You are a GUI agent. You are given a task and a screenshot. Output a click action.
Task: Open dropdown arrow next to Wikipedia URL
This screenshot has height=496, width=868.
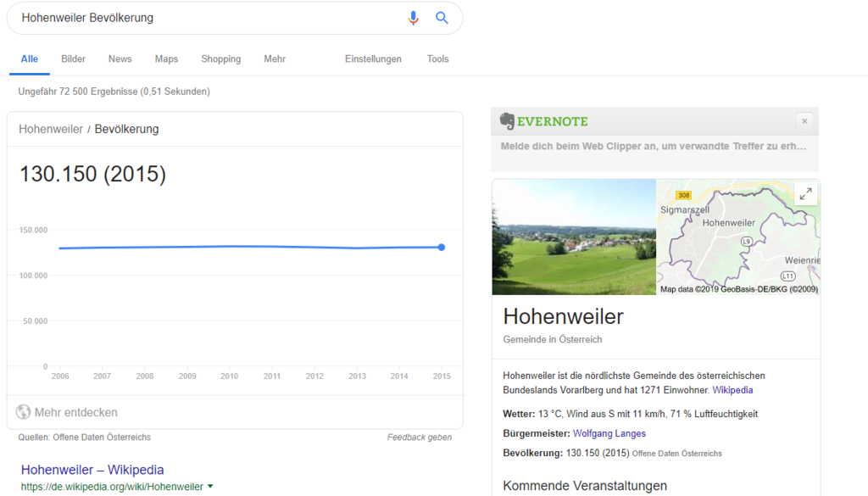click(x=210, y=487)
